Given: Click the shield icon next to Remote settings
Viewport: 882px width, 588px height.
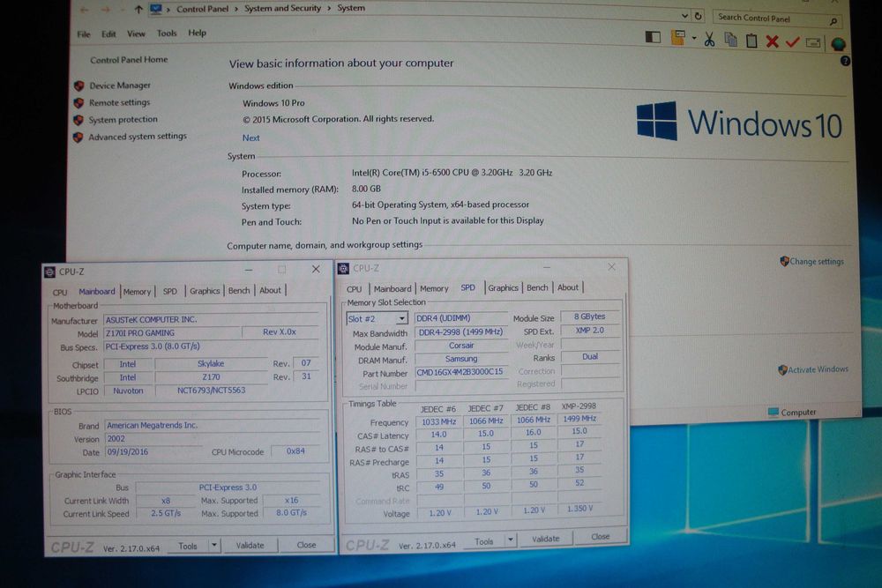Looking at the screenshot, I should [78, 103].
